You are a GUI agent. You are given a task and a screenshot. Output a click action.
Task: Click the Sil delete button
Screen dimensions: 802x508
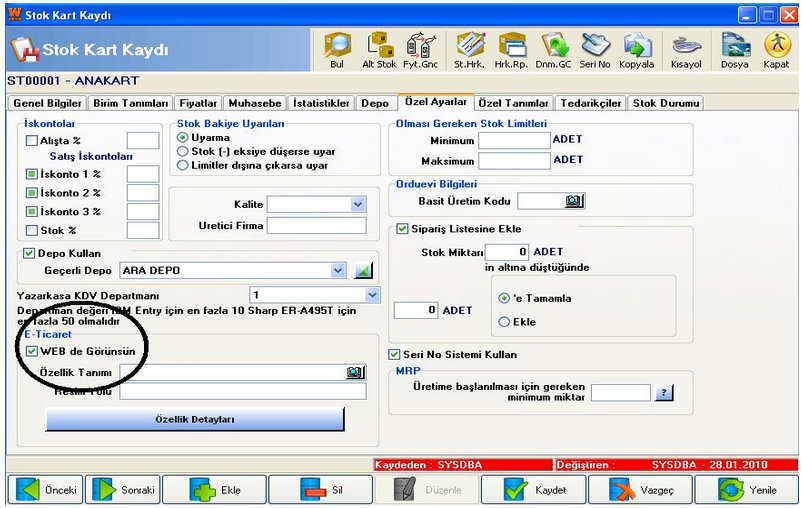tap(321, 490)
